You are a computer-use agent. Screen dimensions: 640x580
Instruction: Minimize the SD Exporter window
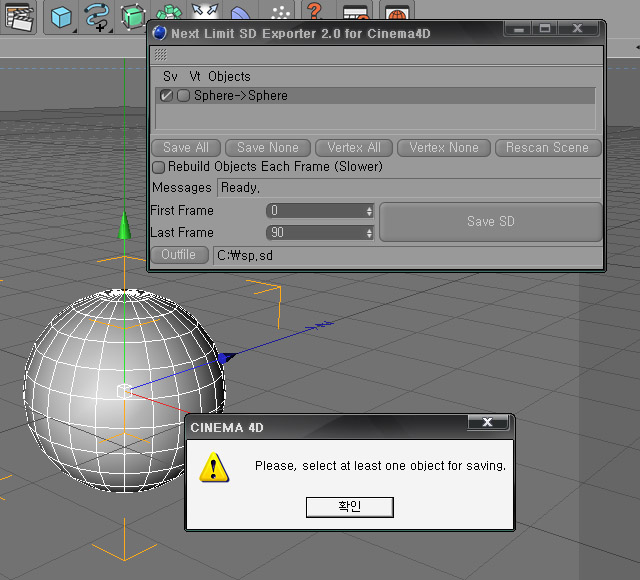coord(518,29)
